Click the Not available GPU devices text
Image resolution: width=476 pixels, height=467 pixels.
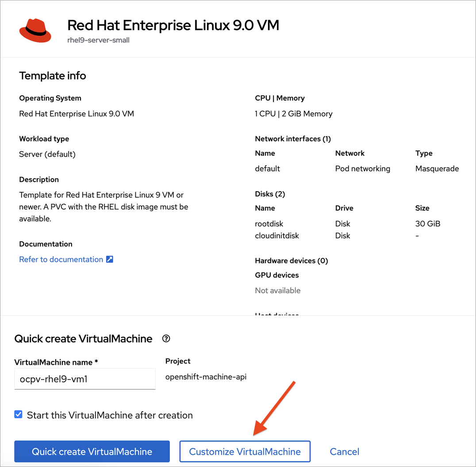click(x=277, y=291)
